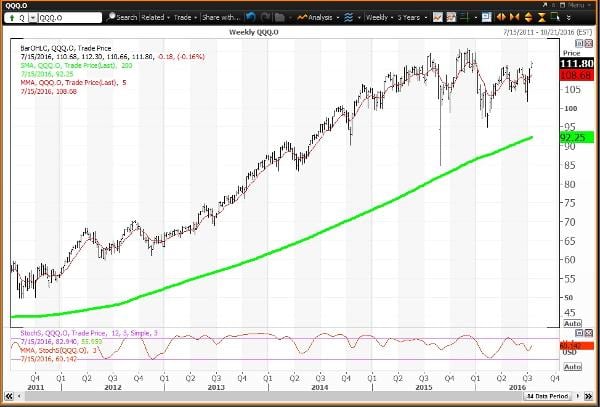Click the horizontal timeline scrollbar track
600x407 pixels.
(x=273, y=396)
